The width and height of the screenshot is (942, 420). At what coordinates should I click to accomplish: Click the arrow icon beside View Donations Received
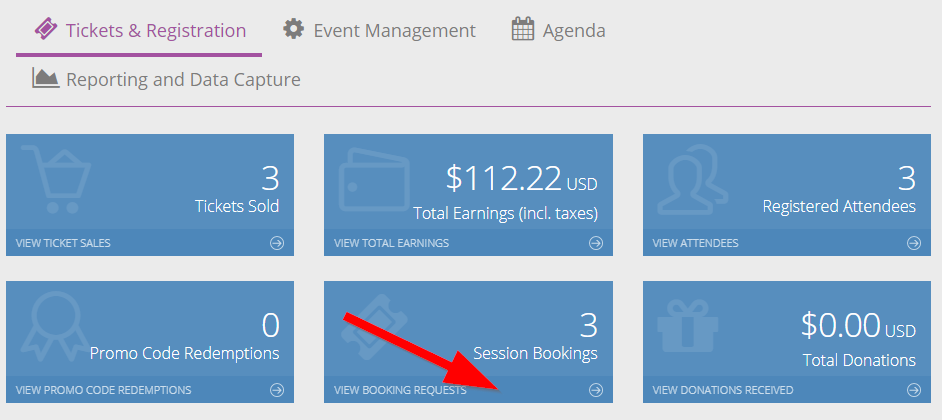914,390
